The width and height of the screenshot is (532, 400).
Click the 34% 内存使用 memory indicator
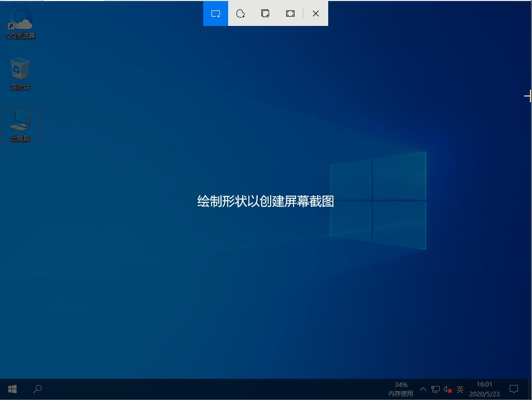(x=400, y=389)
